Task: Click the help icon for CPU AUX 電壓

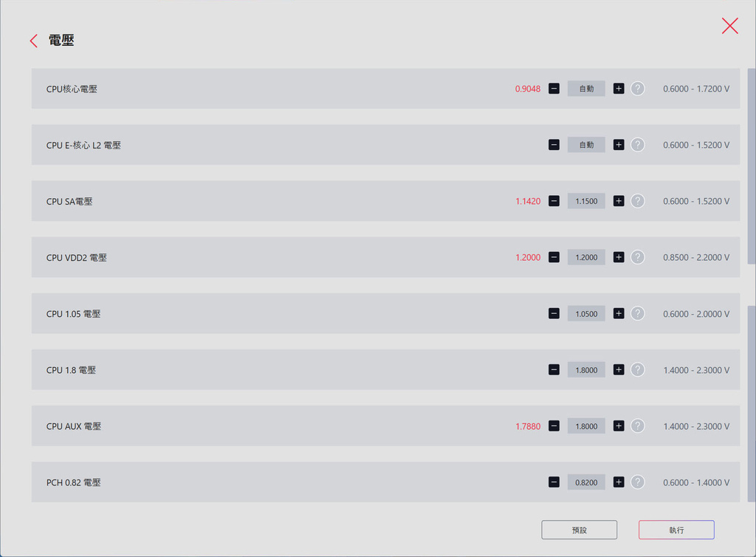Action: coord(638,426)
